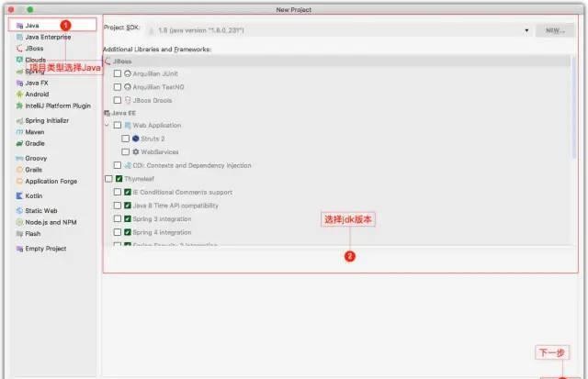This screenshot has width=588, height=379.
Task: Check IE Conditional Comments support checkbox
Action: 118,192
